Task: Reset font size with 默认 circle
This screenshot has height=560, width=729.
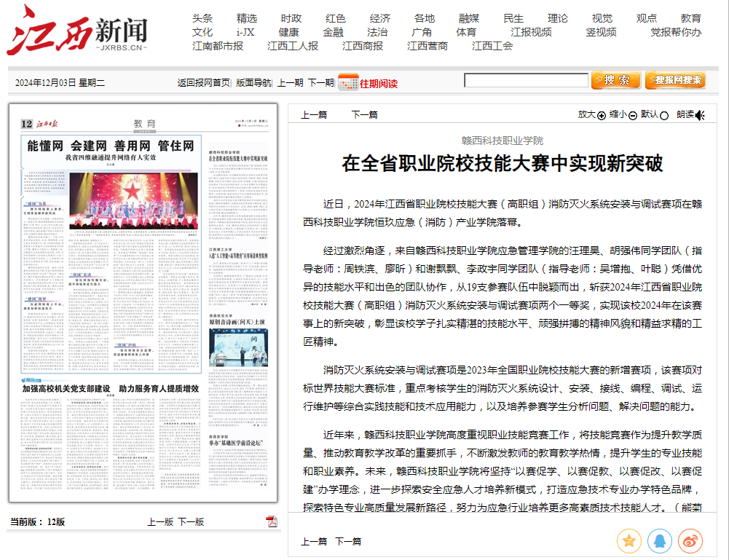Action: tap(664, 115)
